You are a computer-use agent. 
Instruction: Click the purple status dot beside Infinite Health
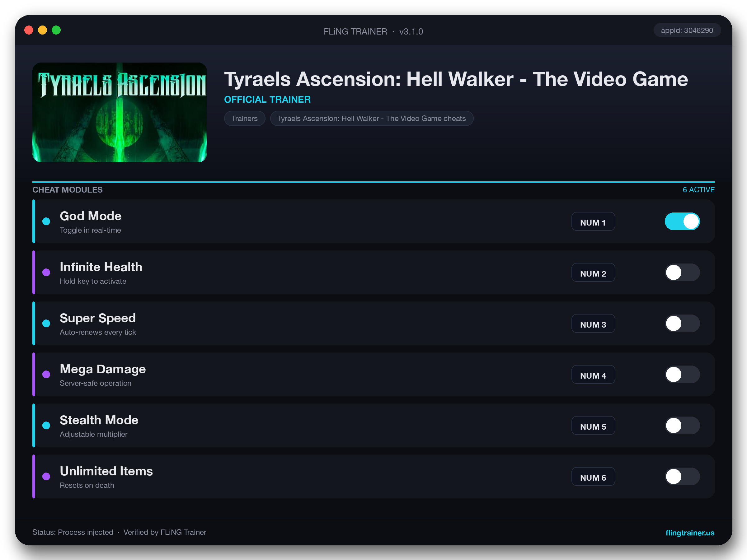(x=46, y=273)
